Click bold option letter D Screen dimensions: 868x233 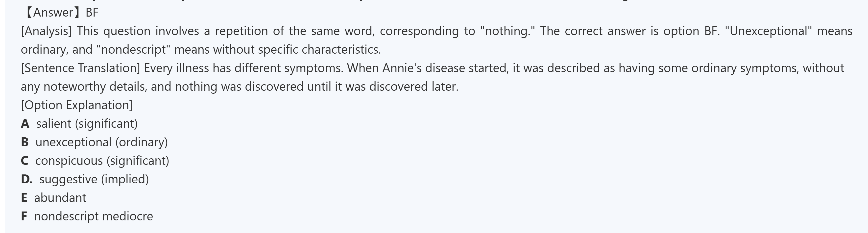click(26, 179)
